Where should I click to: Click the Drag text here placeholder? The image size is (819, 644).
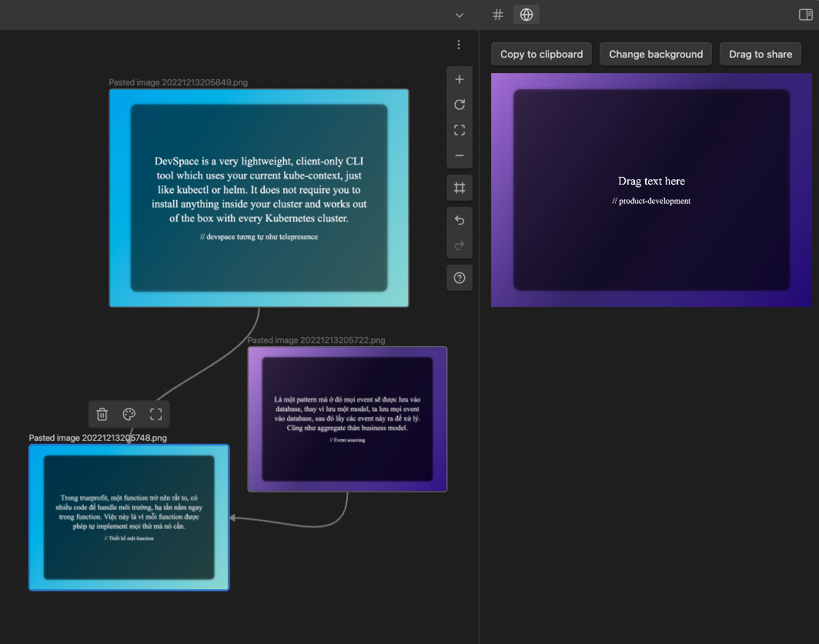click(651, 182)
